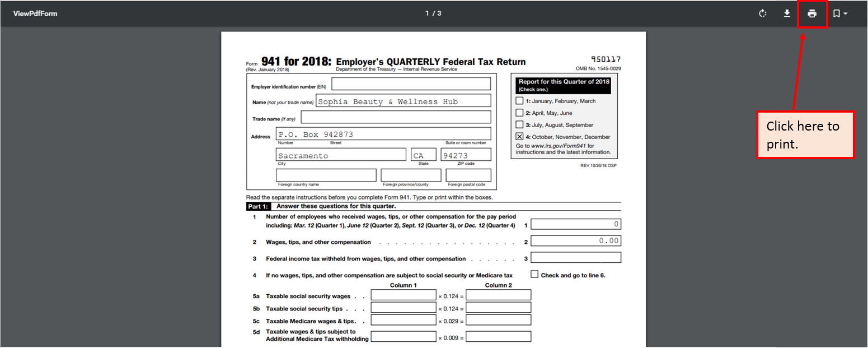Click line 3 federal income tax withheld field
Screen dimensions: 868x348
[x=576, y=258]
